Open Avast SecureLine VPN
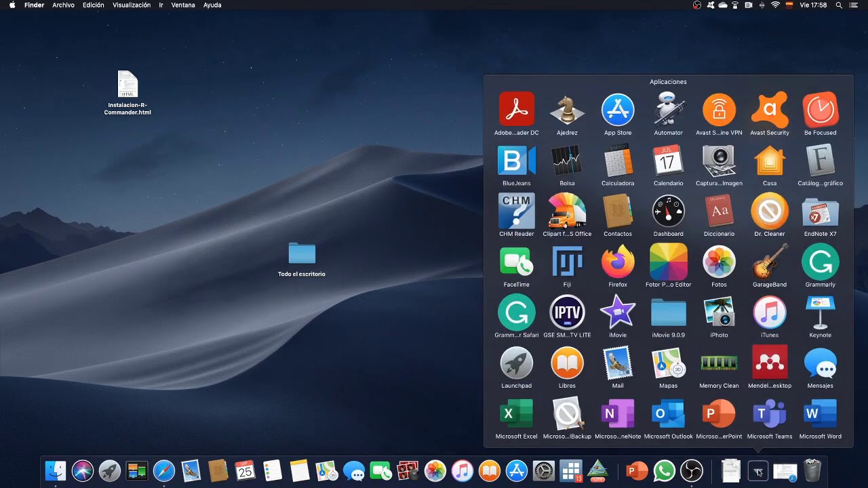 coord(719,109)
